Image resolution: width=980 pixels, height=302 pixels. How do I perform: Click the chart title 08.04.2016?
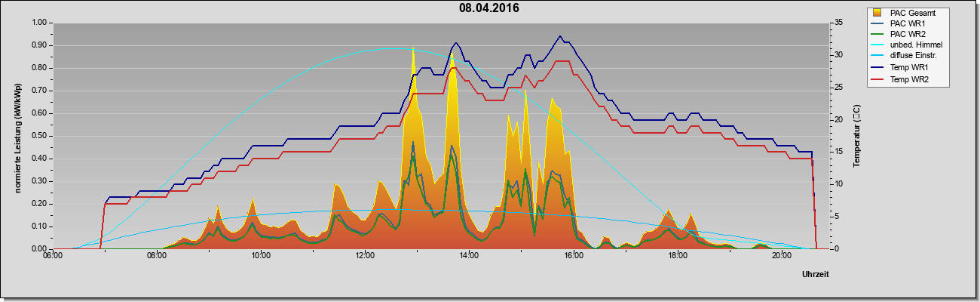pos(489,9)
